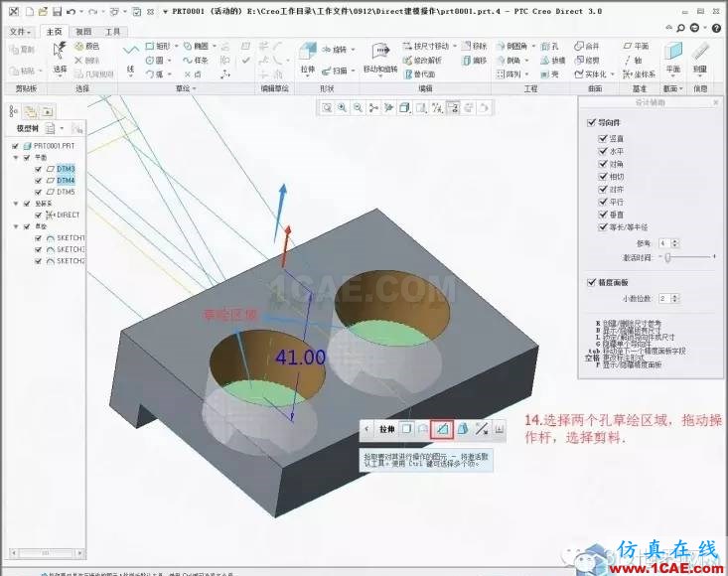
Task: Open the 椭圆 dropdown arrow
Action: click(215, 47)
